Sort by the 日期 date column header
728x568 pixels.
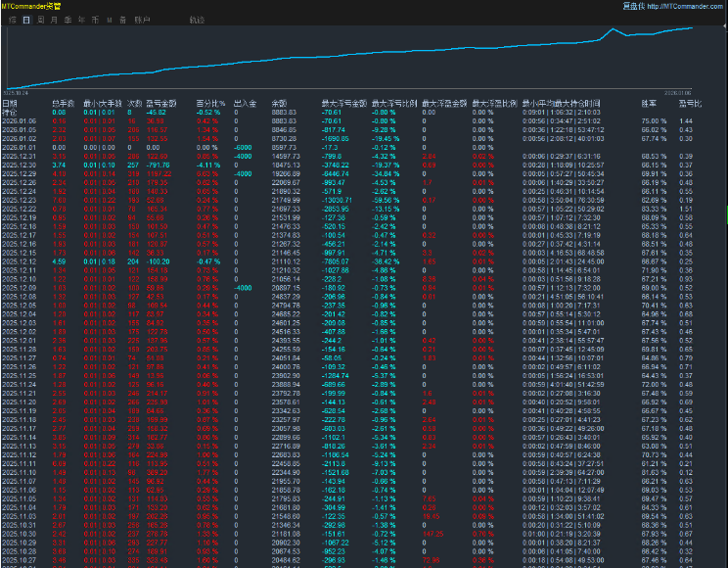[x=10, y=103]
